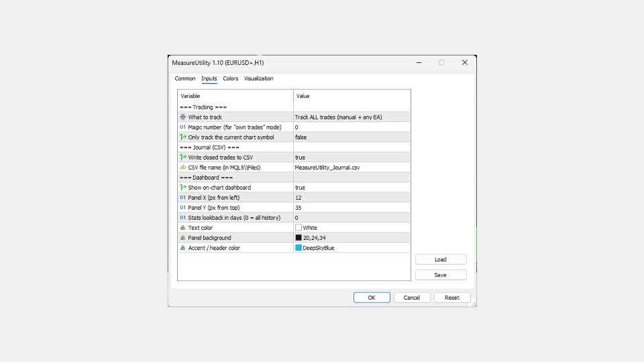The height and width of the screenshot is (362, 644).
Task: Load a saved input set
Action: [x=441, y=259]
